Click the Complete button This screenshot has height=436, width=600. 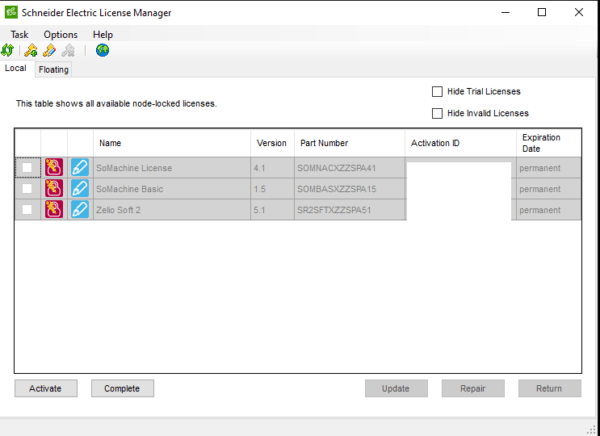pyautogui.click(x=122, y=389)
